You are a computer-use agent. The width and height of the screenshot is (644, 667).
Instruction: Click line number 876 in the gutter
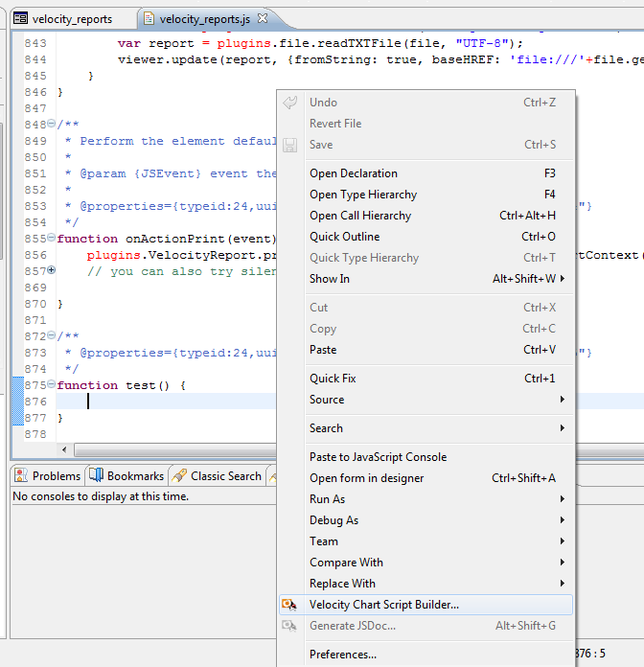(35, 402)
